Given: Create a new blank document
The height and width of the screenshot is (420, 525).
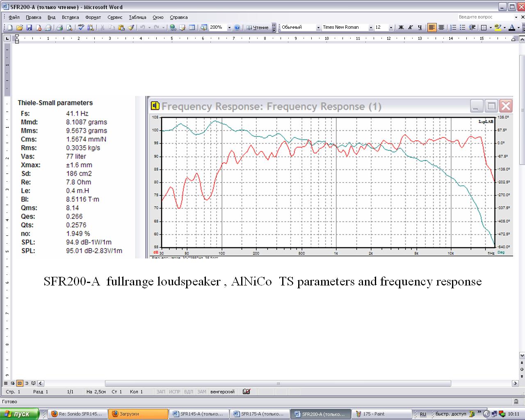Looking at the screenshot, I should [10, 27].
